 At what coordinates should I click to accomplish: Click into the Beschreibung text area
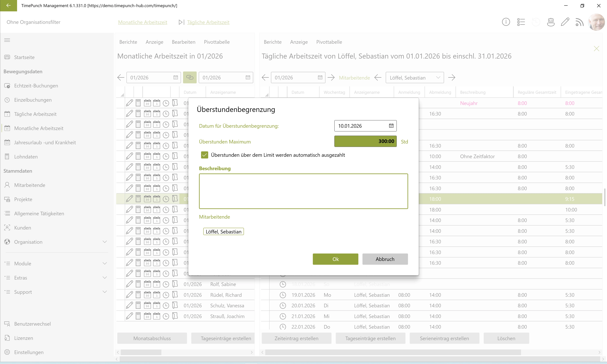tap(303, 191)
